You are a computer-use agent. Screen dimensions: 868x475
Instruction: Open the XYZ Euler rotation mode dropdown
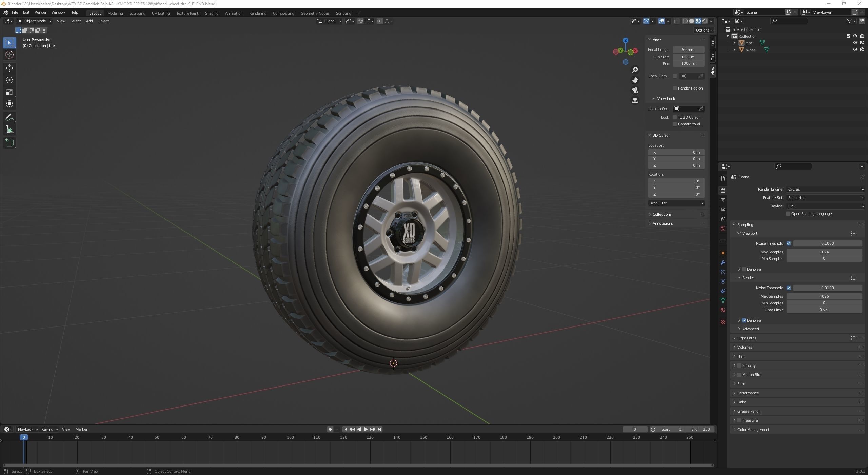[x=676, y=203]
